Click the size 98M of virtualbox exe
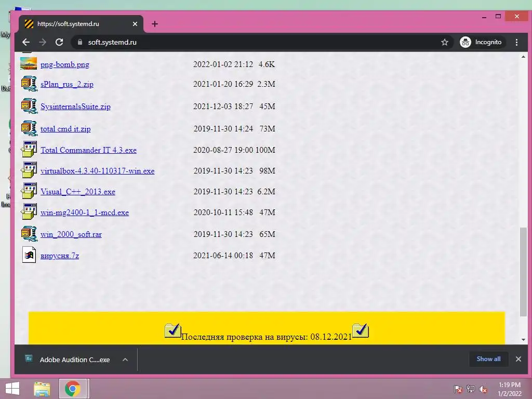532x399 pixels. (x=267, y=170)
